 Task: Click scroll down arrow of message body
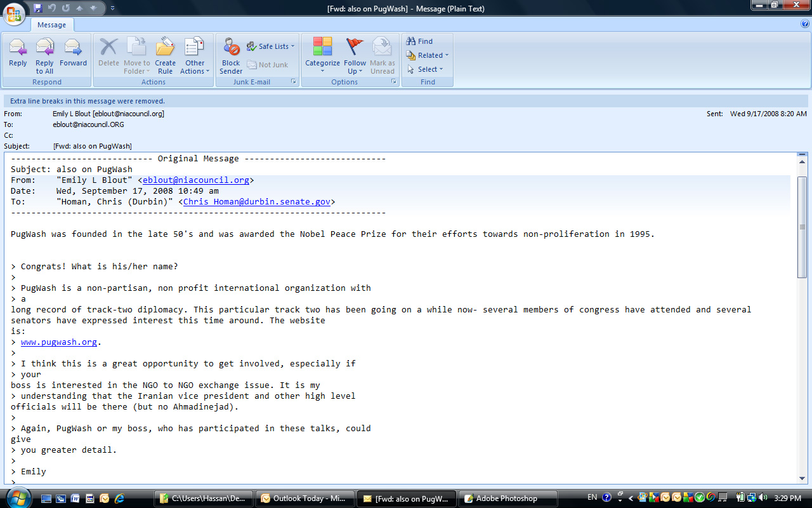click(x=802, y=478)
